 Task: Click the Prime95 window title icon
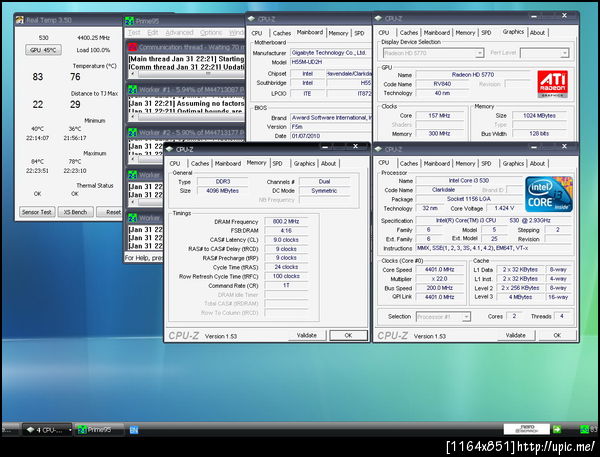point(130,21)
